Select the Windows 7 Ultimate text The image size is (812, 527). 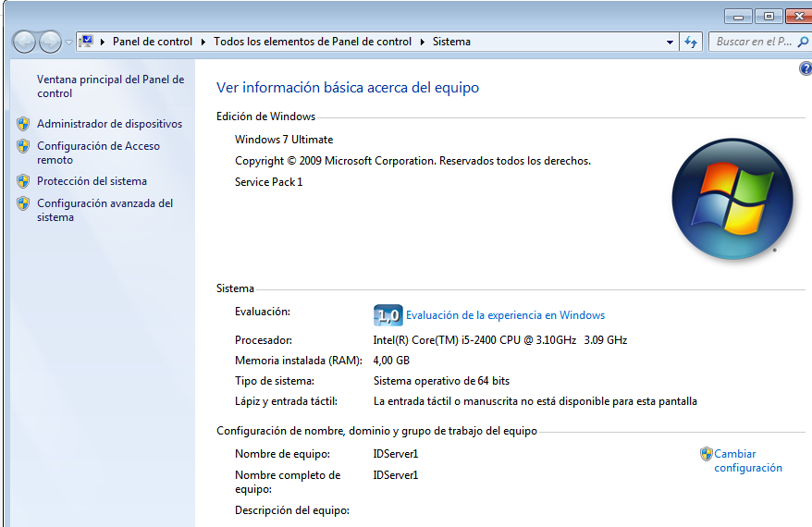pyautogui.click(x=284, y=140)
